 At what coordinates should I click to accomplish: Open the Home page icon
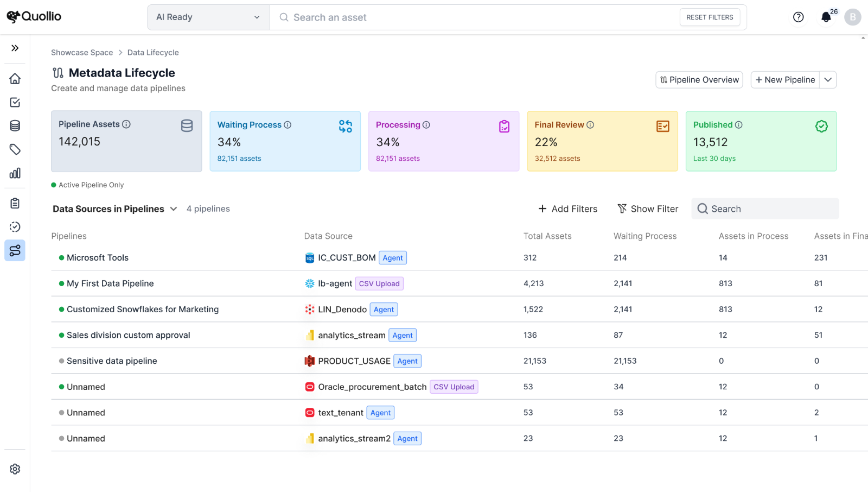[x=15, y=79]
